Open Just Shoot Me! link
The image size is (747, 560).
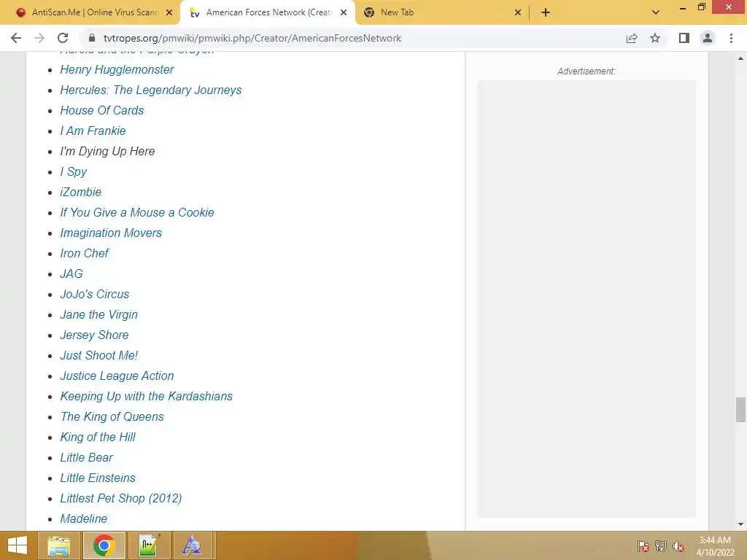pyautogui.click(x=98, y=356)
